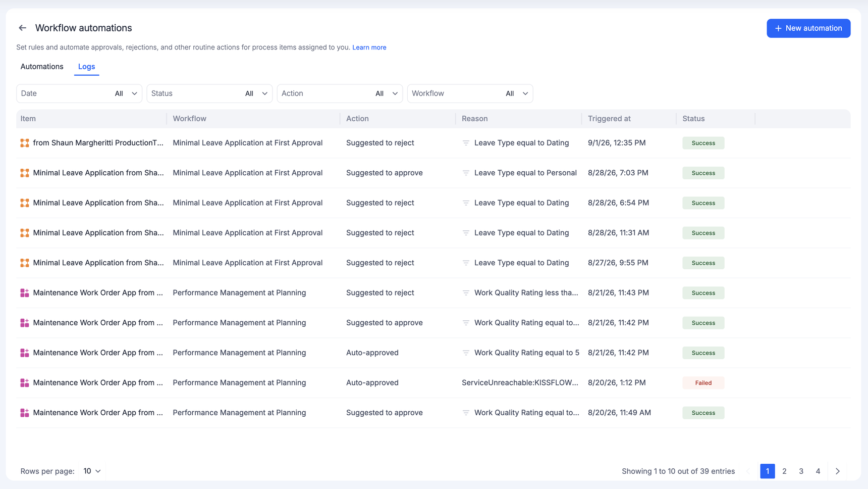Open the Date filter dropdown
Screen dimensions: 868x489
[x=79, y=93]
